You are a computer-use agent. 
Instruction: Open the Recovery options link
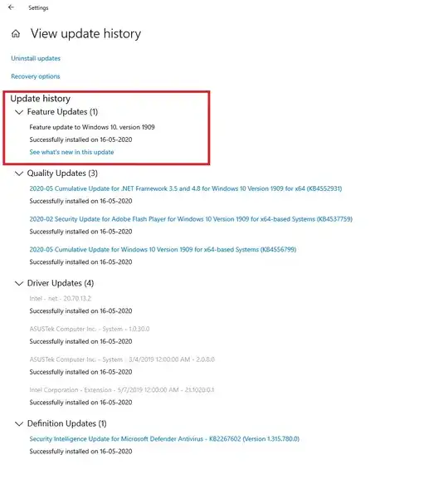(x=36, y=76)
